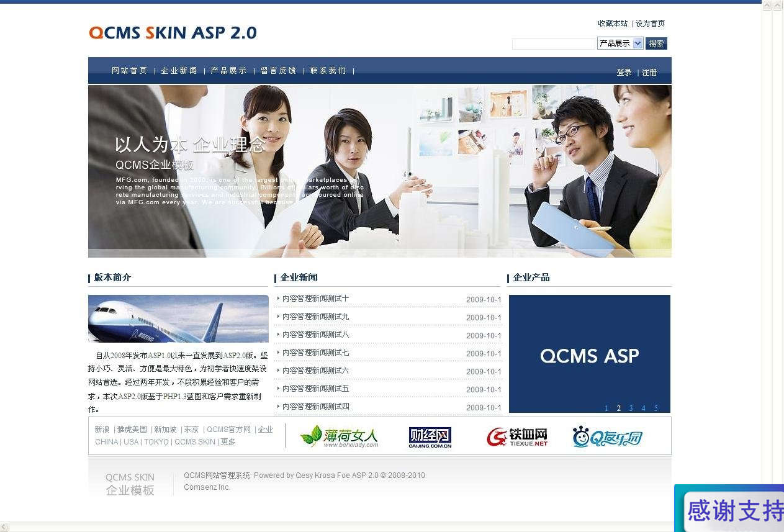Open 留言反馈 navigation item
The width and height of the screenshot is (784, 532).
(x=278, y=71)
